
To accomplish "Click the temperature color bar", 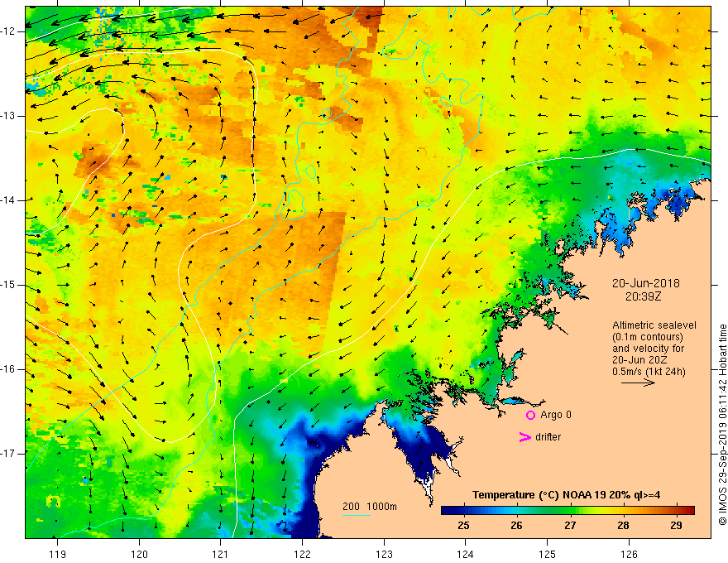I will pos(568,510).
